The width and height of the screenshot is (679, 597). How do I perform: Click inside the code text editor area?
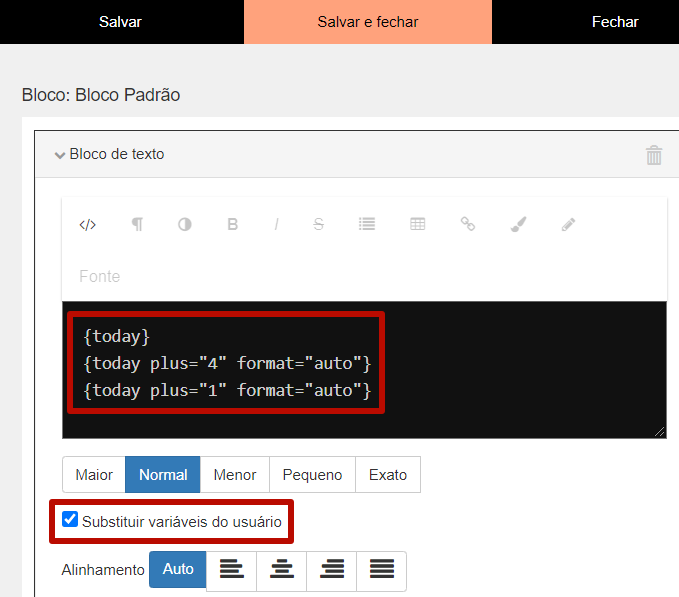coord(364,370)
